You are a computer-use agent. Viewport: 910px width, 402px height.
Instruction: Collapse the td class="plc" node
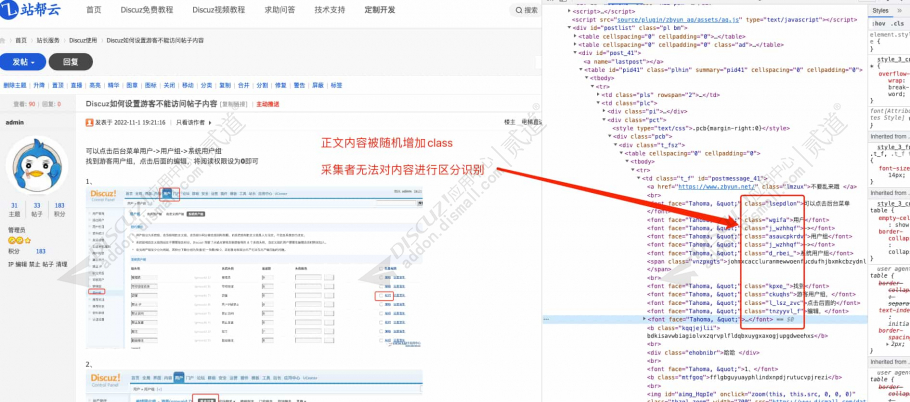[x=598, y=103]
